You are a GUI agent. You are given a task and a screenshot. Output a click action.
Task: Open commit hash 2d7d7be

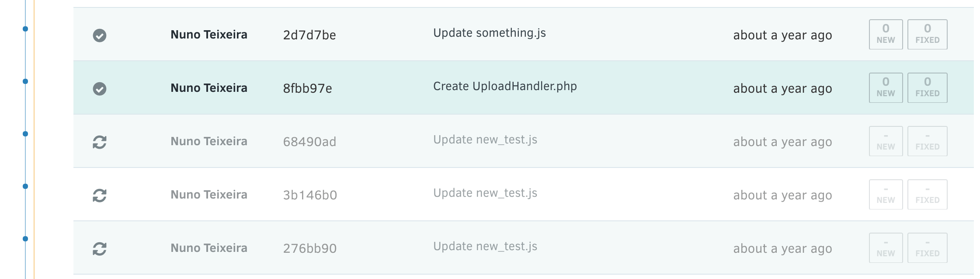coord(309,35)
